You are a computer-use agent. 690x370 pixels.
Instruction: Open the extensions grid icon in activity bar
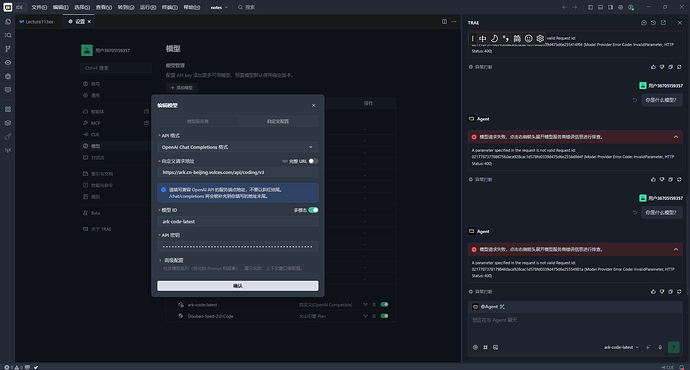click(x=8, y=109)
